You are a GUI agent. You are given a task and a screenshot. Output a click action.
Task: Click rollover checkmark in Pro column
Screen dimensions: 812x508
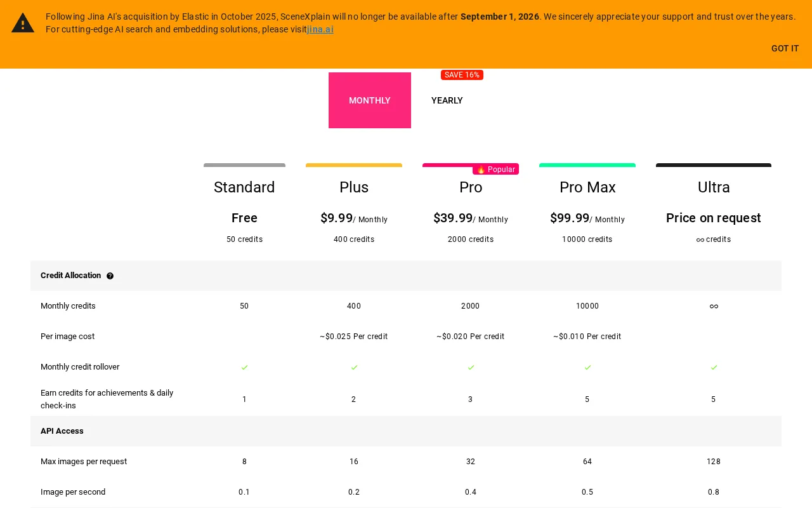pyautogui.click(x=471, y=368)
